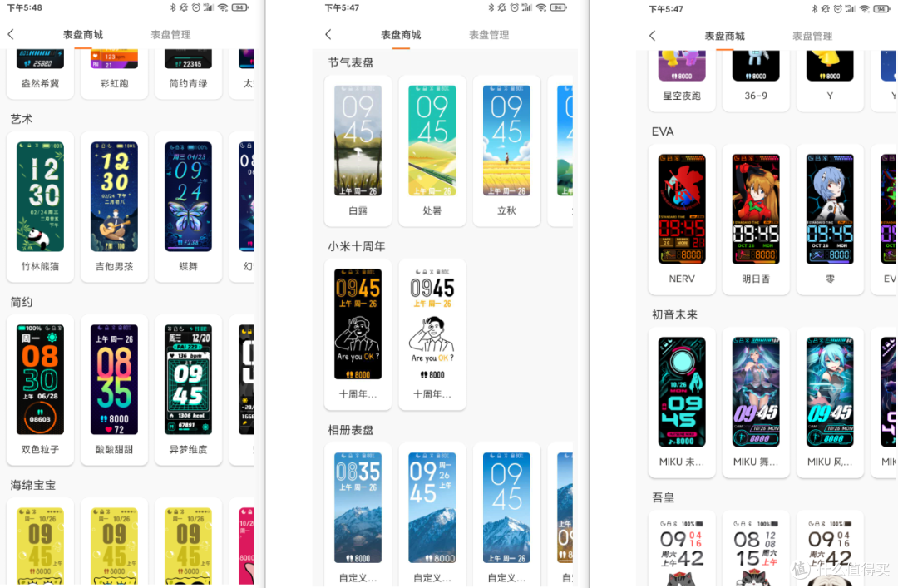Viewport: 898px width, 588px height.
Task: Select 表盘商城 tab in the middle screen
Action: click(x=401, y=34)
